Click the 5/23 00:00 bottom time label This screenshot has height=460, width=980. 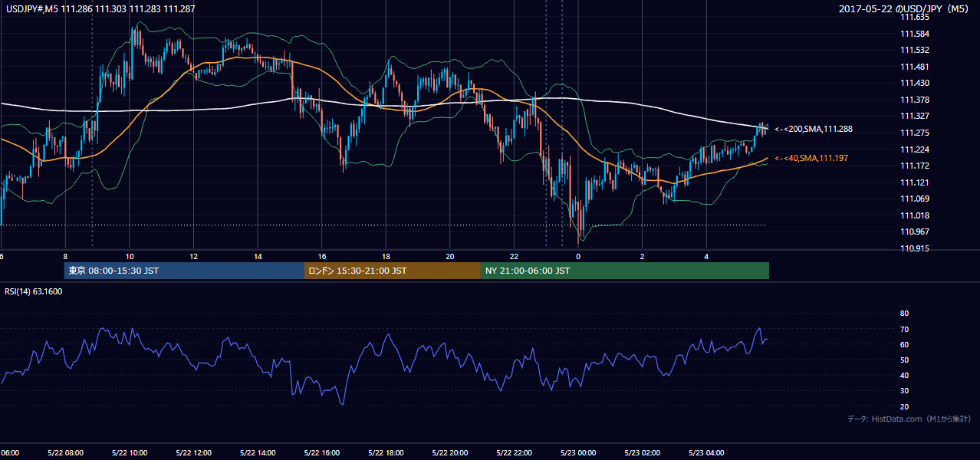(577, 453)
